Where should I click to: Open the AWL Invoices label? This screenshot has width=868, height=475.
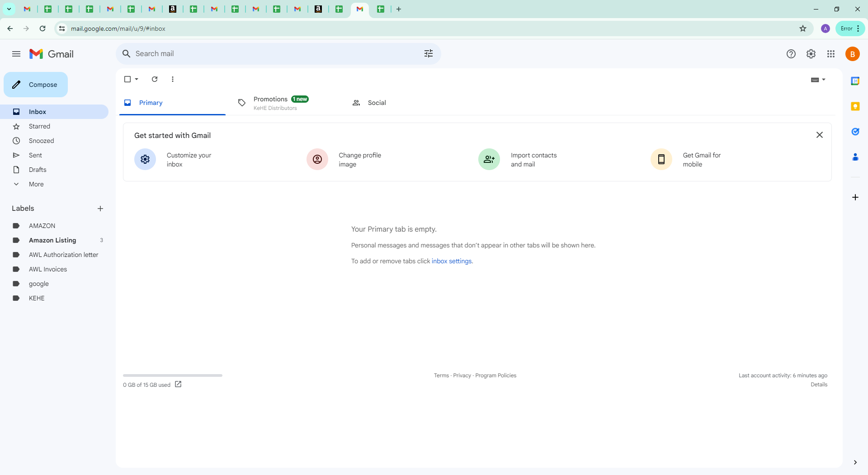click(54, 269)
